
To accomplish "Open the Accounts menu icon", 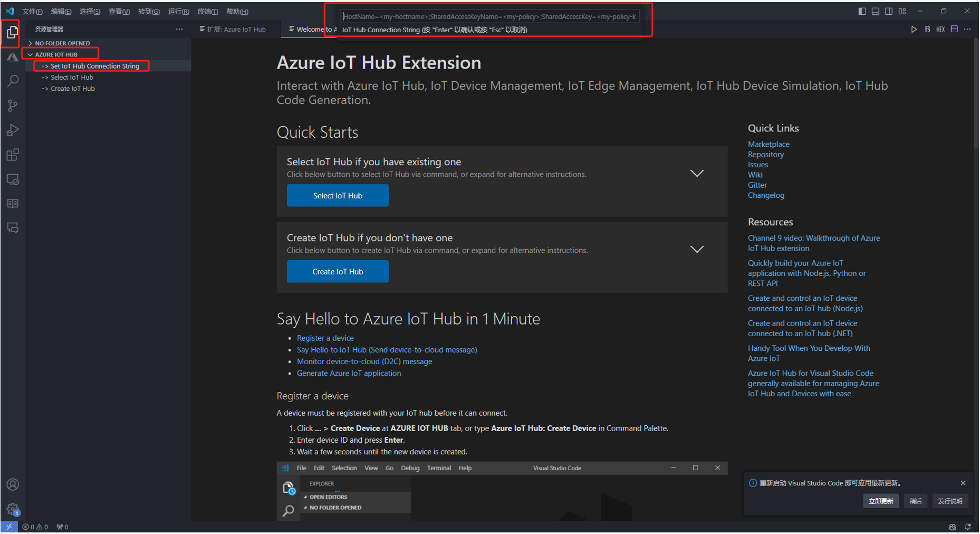I will point(13,484).
